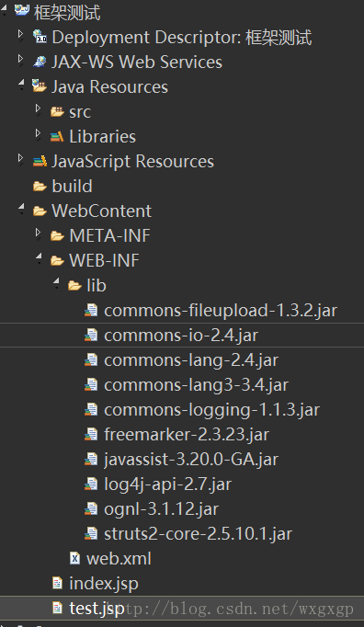
Task: Click the test.jsp file icon
Action: coord(57,608)
